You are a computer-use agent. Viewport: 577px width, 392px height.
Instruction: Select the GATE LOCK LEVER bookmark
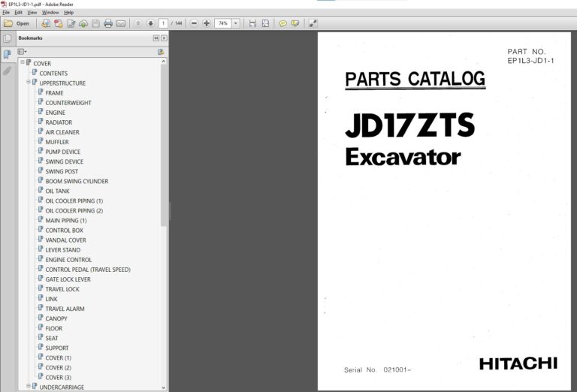pyautogui.click(x=68, y=279)
